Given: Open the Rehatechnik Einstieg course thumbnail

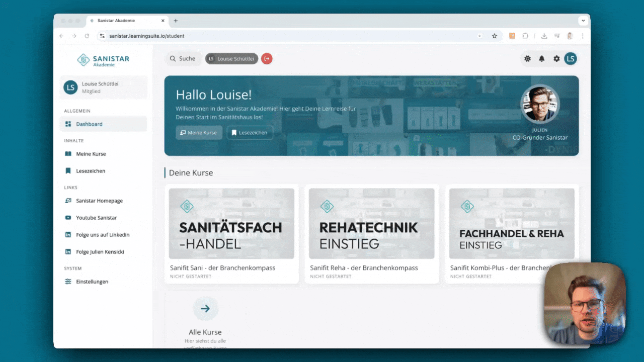Looking at the screenshot, I should [x=372, y=224].
